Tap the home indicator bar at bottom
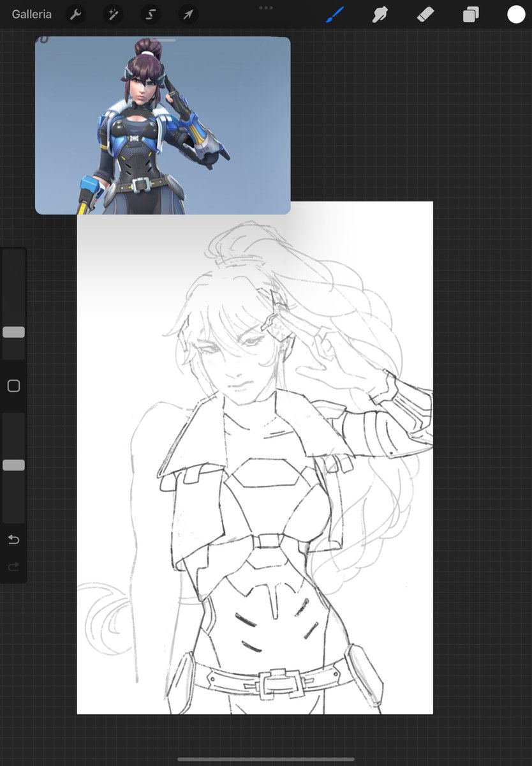Screen dimensions: 532x766 click(x=266, y=759)
